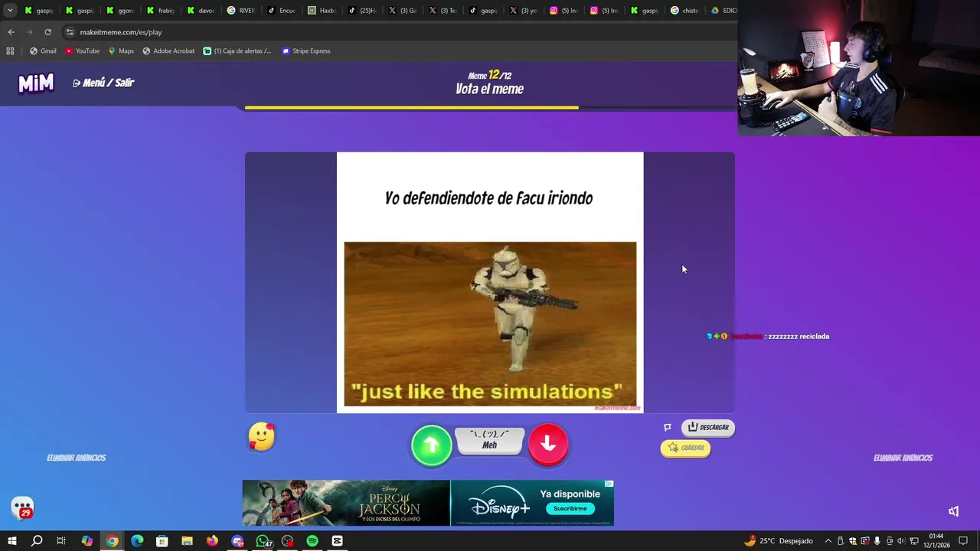Open the Adobe Acrobat bookmark
This screenshot has height=551, width=980.
click(168, 51)
